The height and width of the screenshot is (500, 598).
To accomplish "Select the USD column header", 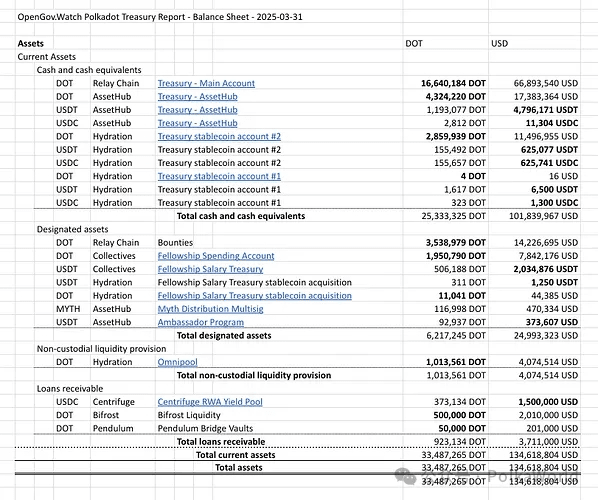I will coord(499,43).
